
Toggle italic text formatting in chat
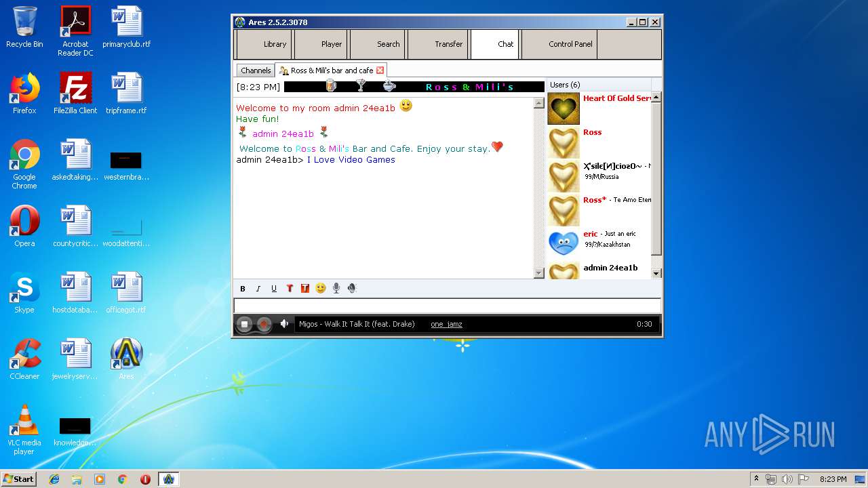pyautogui.click(x=258, y=289)
